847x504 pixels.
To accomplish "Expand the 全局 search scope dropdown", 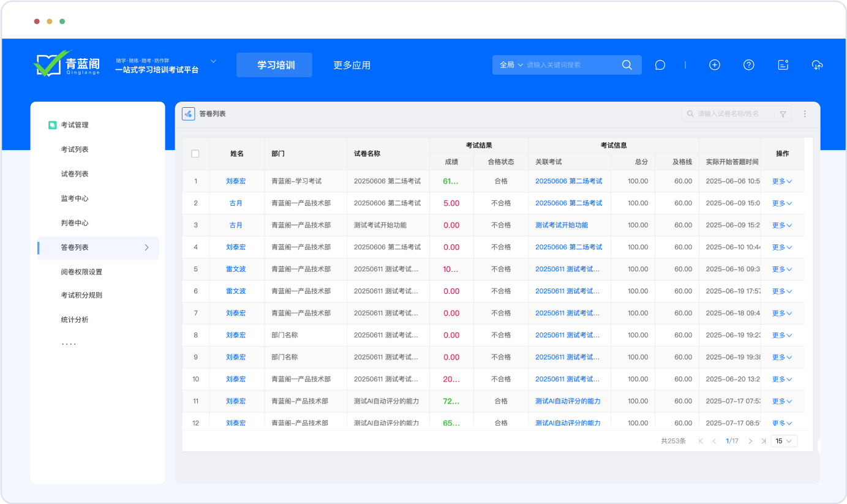I will 511,65.
